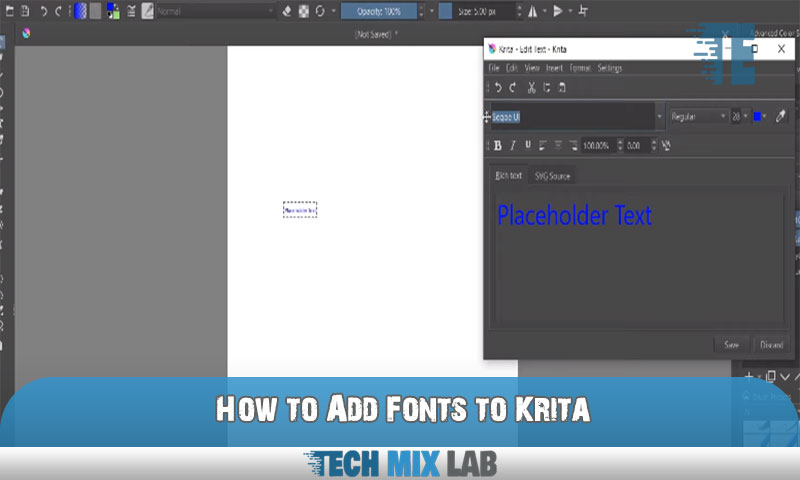This screenshot has width=800, height=480.
Task: Click the letter spacing 0.00 field
Action: [638, 145]
